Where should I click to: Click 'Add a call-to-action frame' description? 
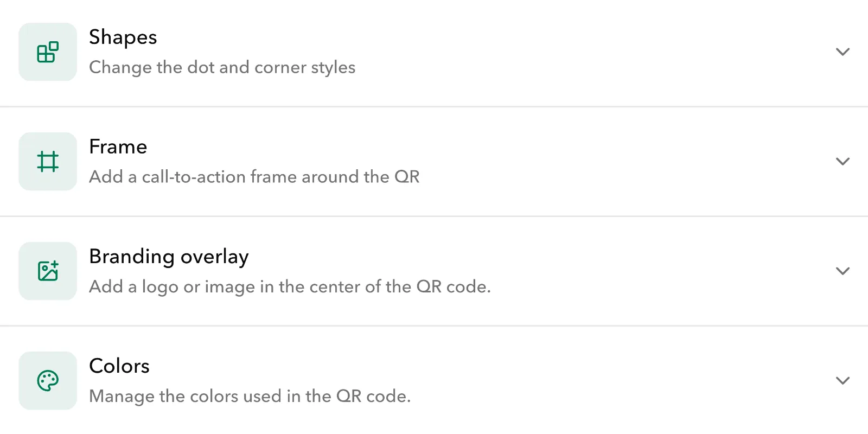[254, 177]
